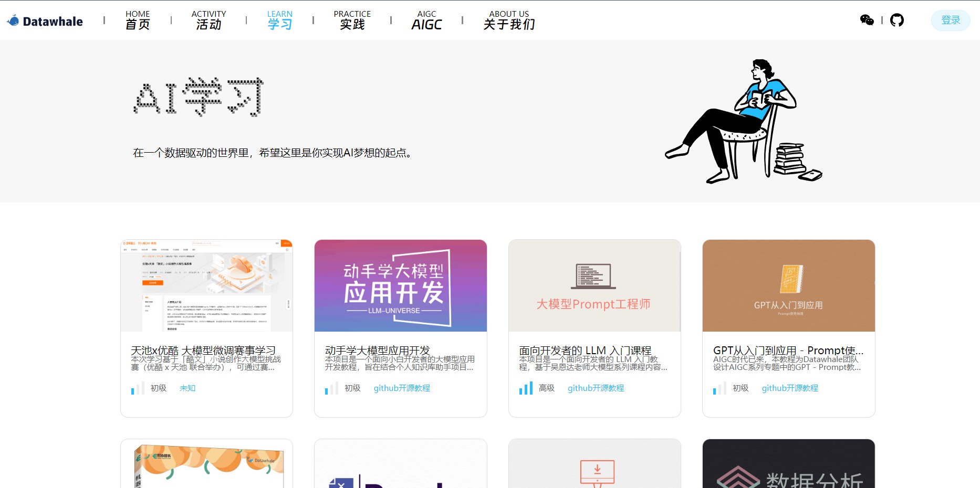Click the yellow notebook icon in GPT thumbnail
980x488 pixels.
click(x=791, y=279)
